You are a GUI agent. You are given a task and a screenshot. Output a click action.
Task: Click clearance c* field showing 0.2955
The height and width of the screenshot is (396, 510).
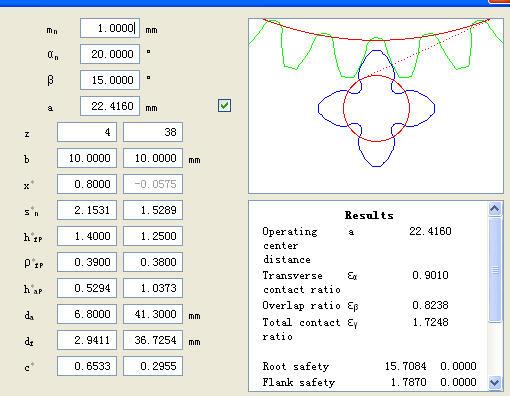[x=153, y=366]
